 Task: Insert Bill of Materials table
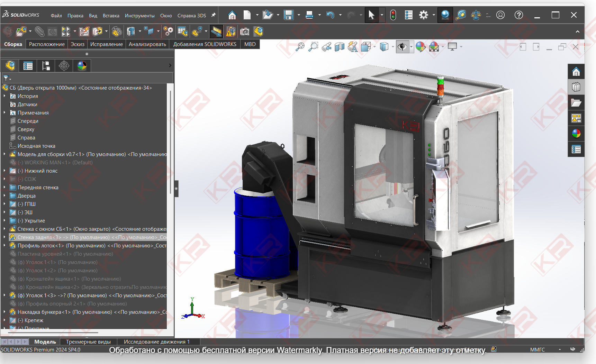tap(182, 31)
